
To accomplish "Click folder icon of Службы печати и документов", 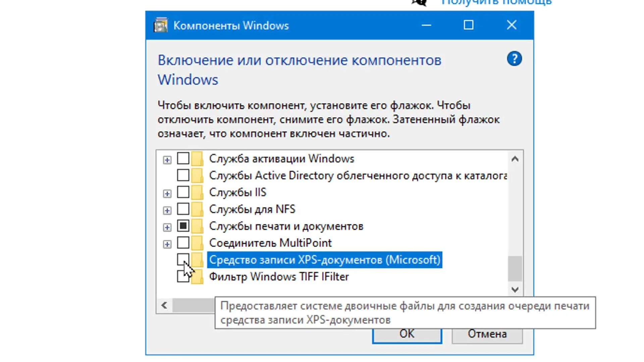I will pos(197,226).
